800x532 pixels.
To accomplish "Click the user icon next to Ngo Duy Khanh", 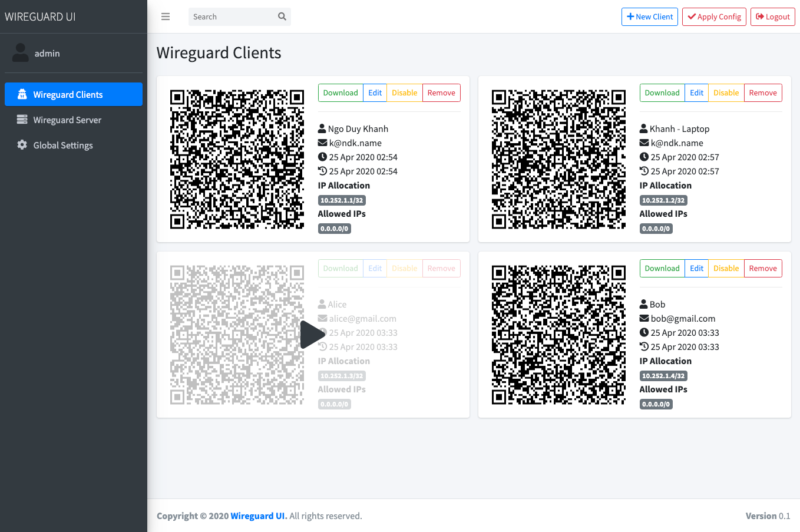I will click(321, 128).
